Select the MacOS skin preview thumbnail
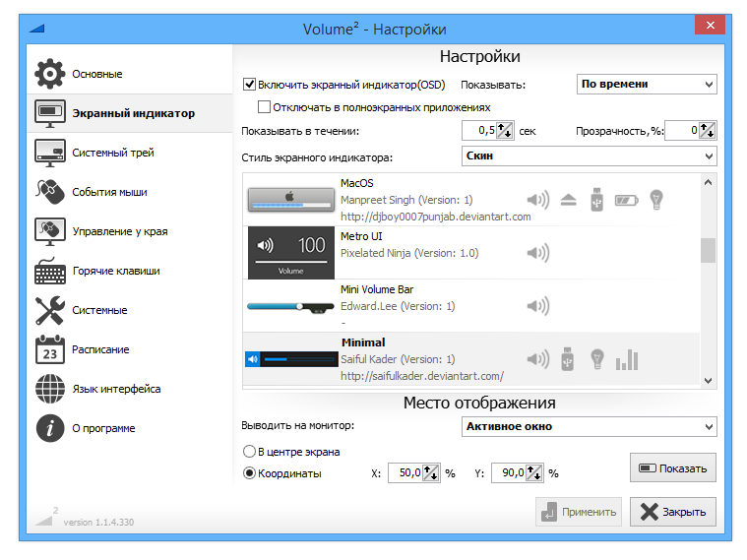Screen dimensions: 747x560 [291, 200]
